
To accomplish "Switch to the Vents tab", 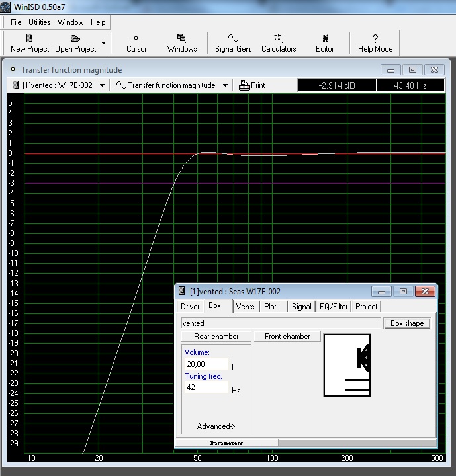I will (x=245, y=307).
